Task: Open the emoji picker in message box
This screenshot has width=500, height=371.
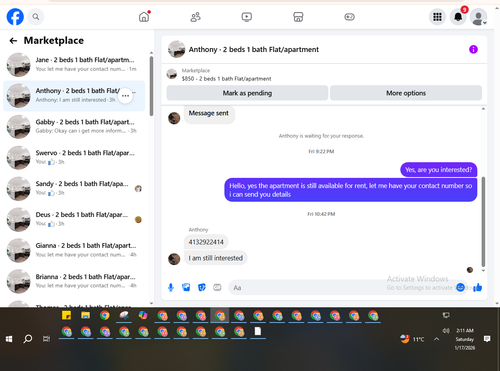Action: (460, 287)
